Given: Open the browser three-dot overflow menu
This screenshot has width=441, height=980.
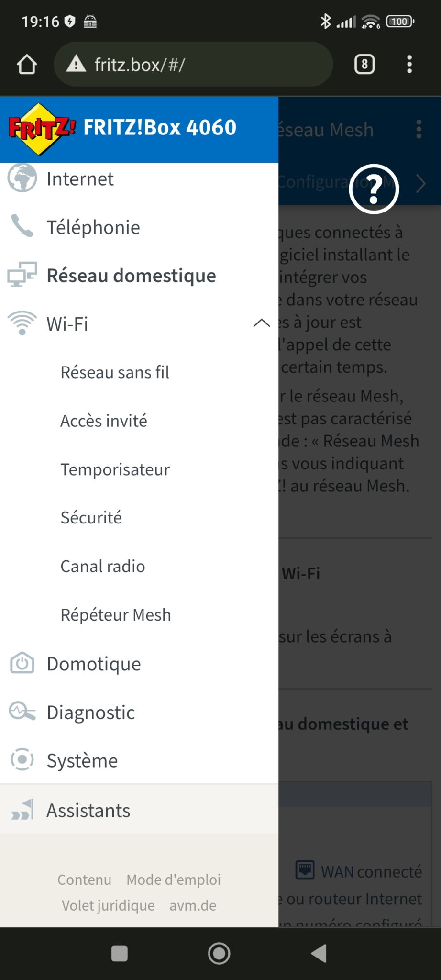Looking at the screenshot, I should pyautogui.click(x=409, y=64).
